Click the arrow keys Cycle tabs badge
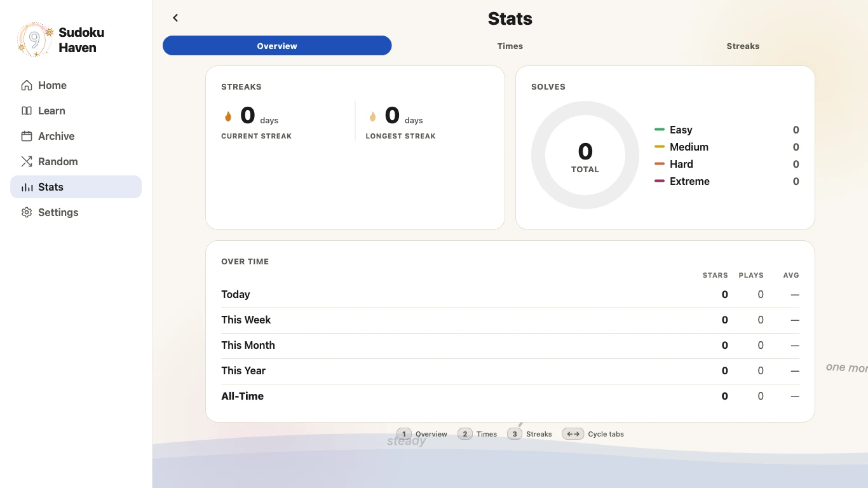 pos(573,434)
